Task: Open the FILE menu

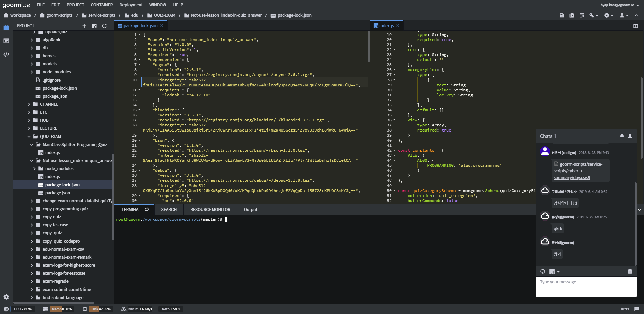Action: 41,5
